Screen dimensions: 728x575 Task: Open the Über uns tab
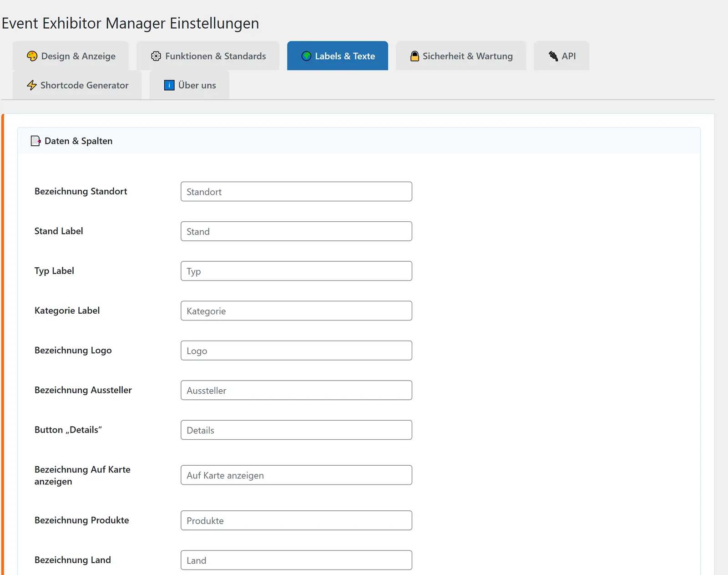[x=189, y=85]
